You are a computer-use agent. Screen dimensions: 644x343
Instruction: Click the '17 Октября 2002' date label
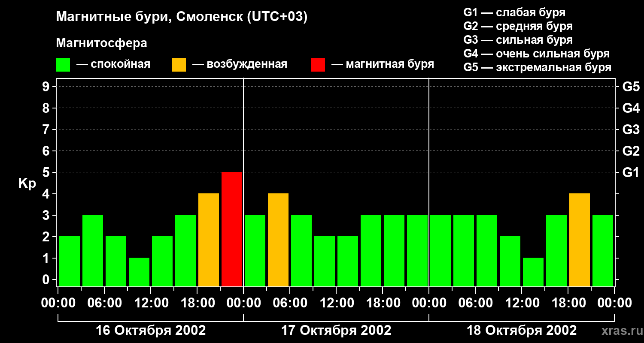[x=336, y=331]
